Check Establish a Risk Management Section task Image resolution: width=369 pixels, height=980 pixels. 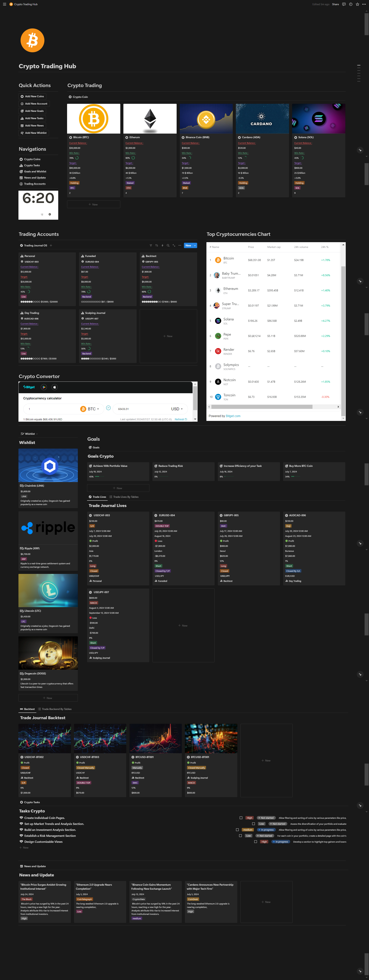point(240,836)
